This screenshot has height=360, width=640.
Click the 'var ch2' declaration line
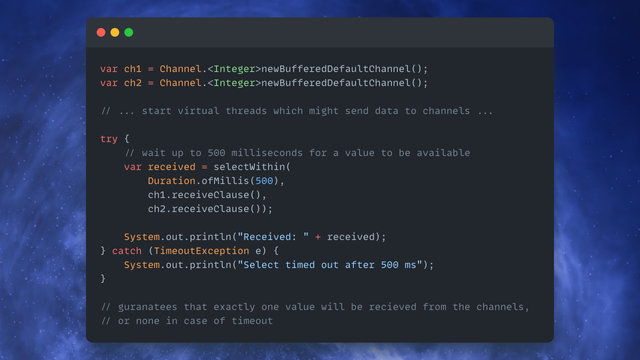click(264, 83)
